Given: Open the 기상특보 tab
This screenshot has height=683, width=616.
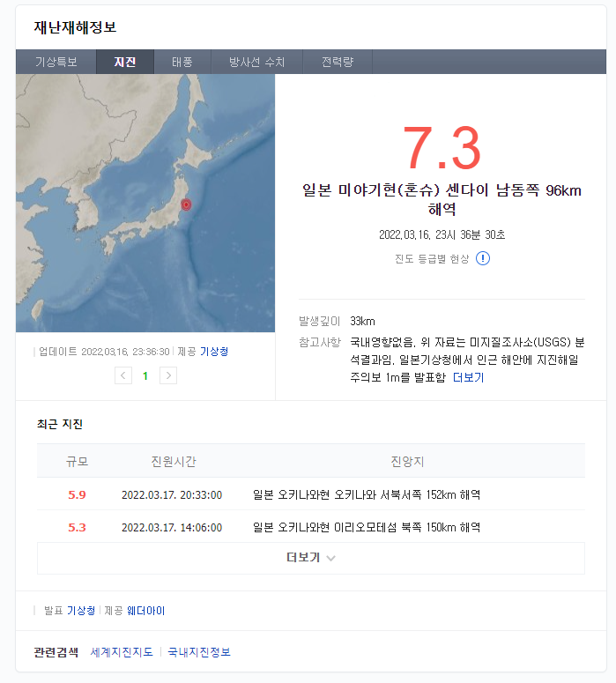Looking at the screenshot, I should click(56, 62).
